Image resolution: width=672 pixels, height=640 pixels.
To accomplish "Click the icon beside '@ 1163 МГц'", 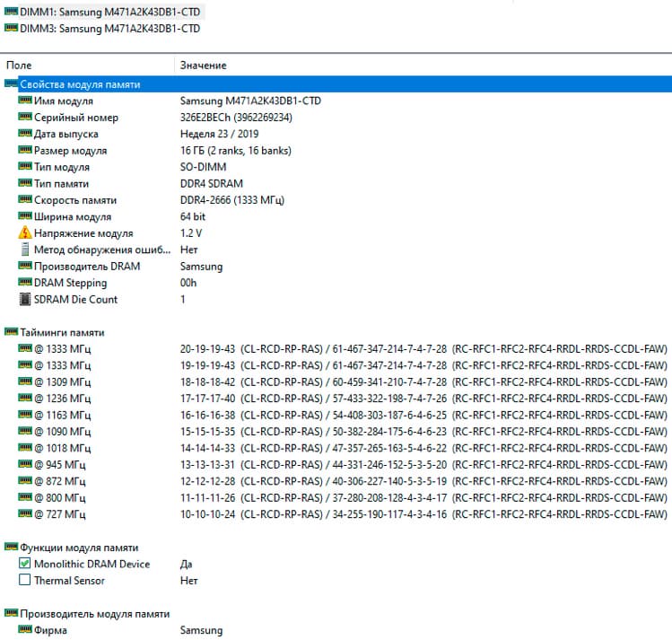I will click(25, 414).
